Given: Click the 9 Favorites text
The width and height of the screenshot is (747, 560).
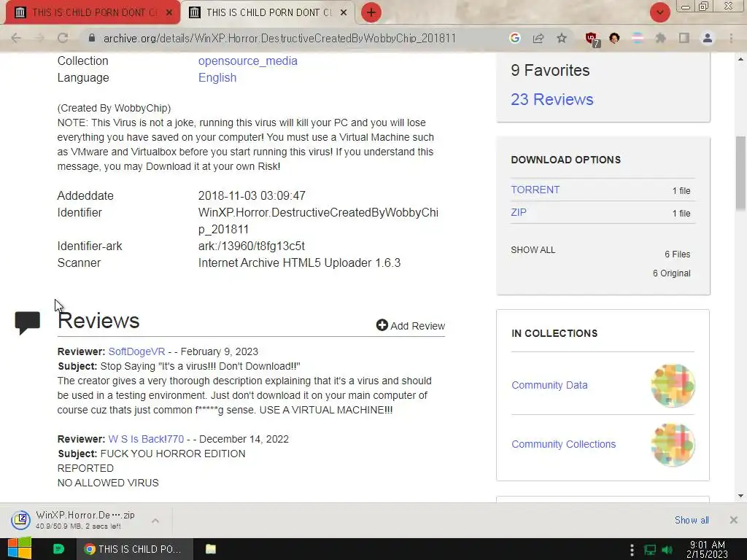Looking at the screenshot, I should tap(550, 71).
